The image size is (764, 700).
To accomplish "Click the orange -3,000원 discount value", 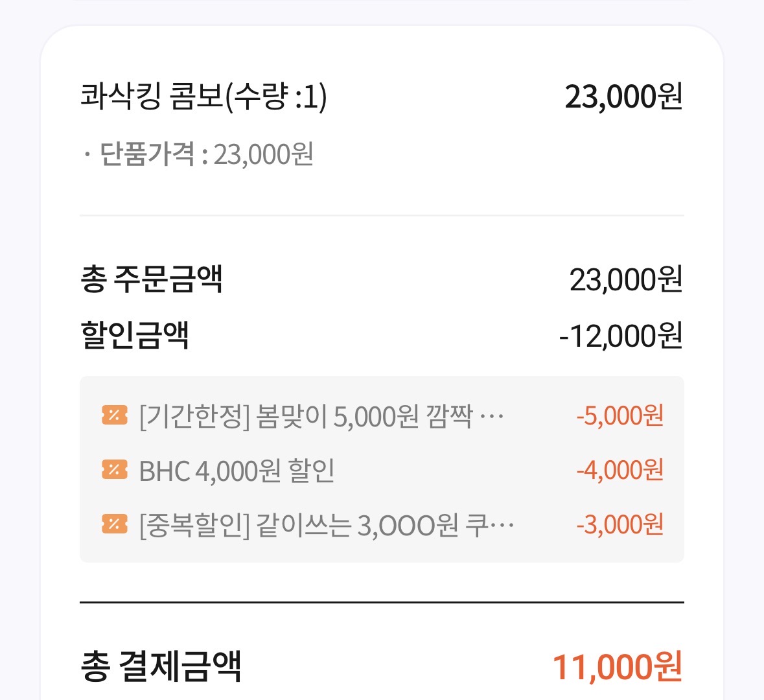I will (x=619, y=524).
